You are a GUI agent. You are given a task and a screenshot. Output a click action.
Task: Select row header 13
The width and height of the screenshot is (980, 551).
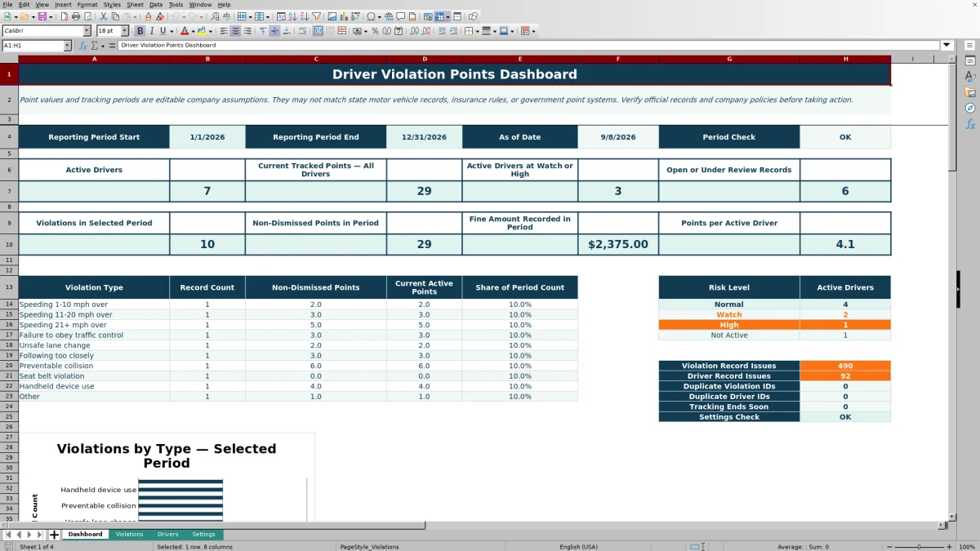point(9,287)
